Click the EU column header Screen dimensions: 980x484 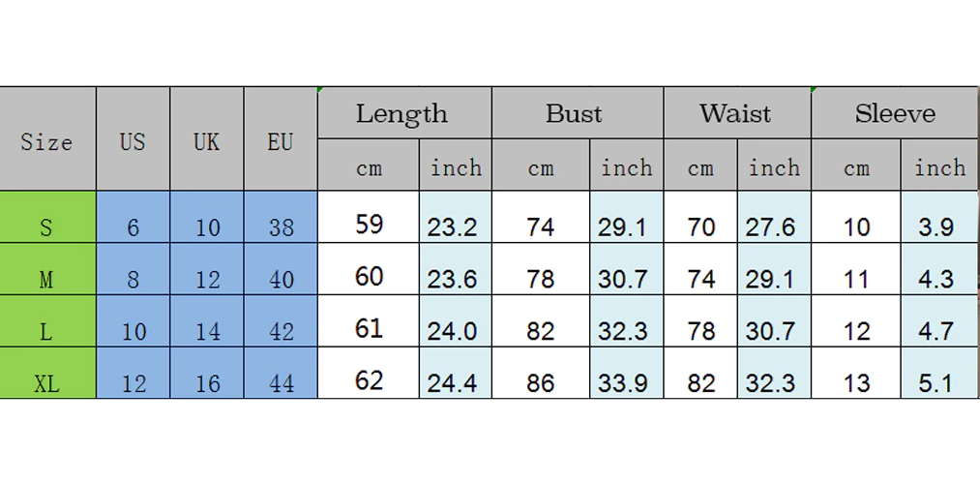[281, 141]
